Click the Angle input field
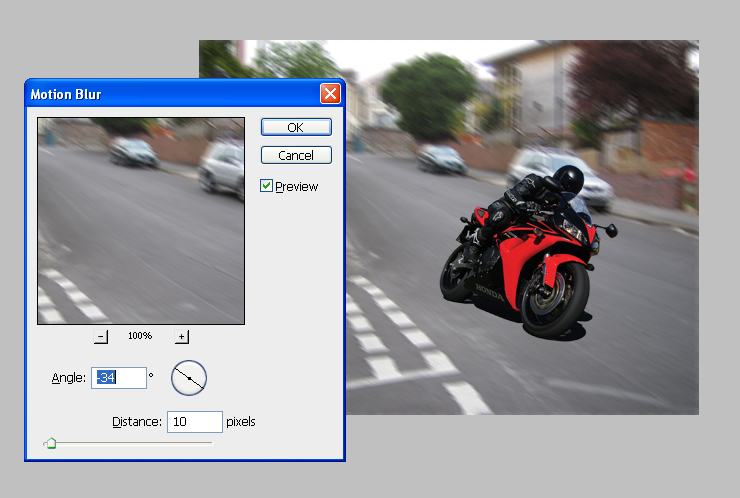 (119, 378)
